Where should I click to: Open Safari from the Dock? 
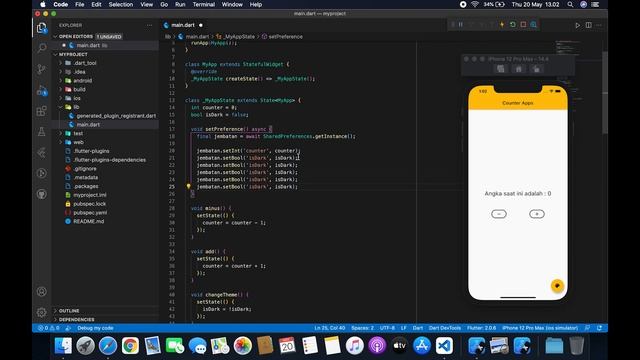[x=108, y=346]
